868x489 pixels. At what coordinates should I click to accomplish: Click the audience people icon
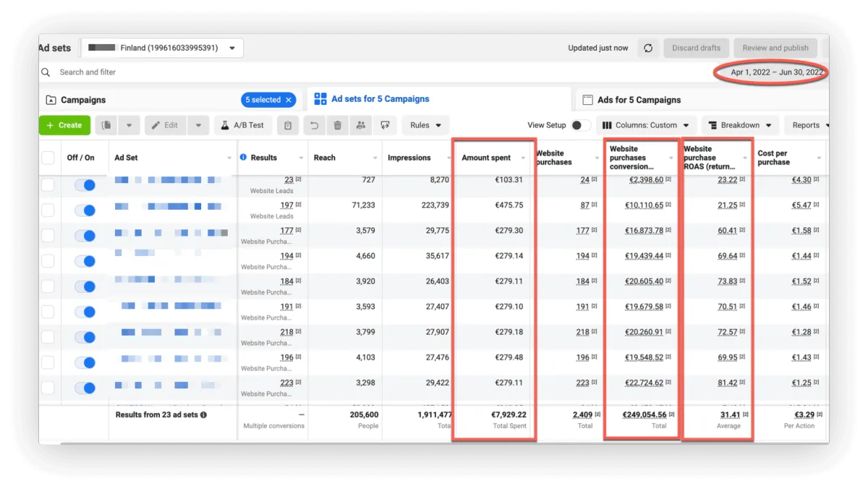point(360,125)
